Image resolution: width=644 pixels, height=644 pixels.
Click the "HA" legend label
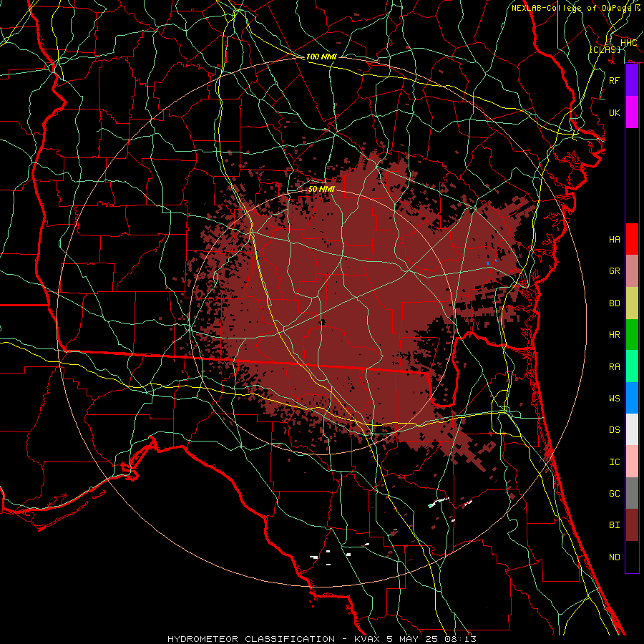tap(614, 239)
